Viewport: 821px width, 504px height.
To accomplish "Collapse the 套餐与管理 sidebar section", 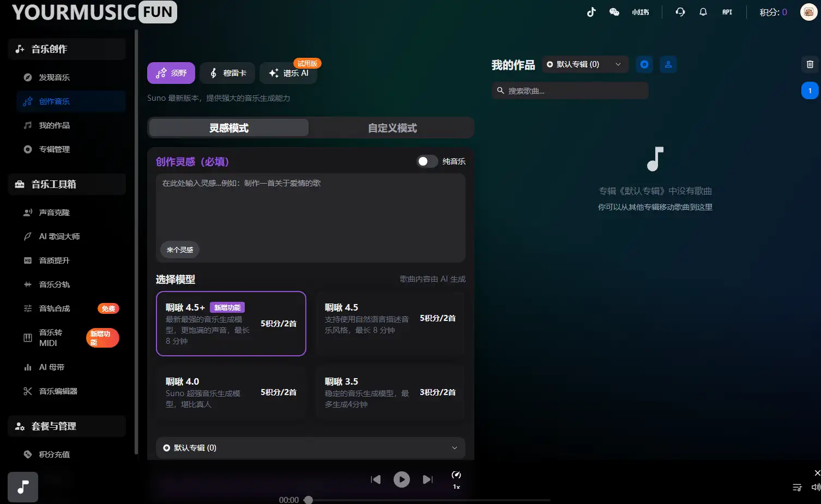I will click(x=67, y=426).
